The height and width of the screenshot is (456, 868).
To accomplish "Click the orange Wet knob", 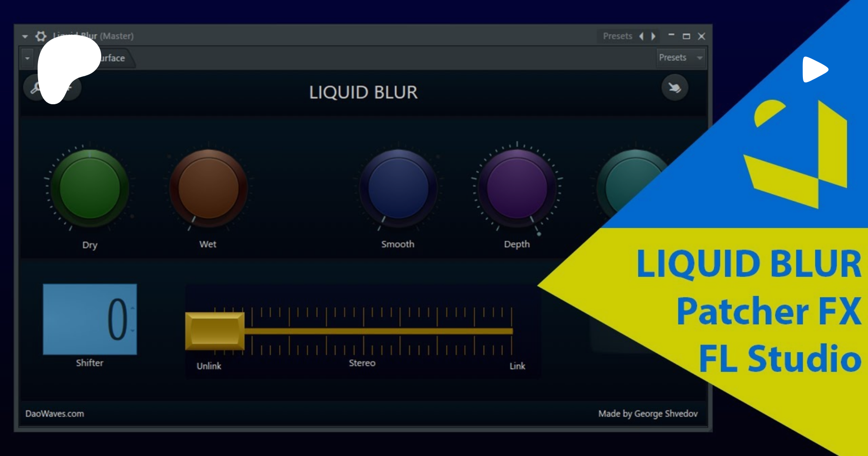I will click(208, 188).
